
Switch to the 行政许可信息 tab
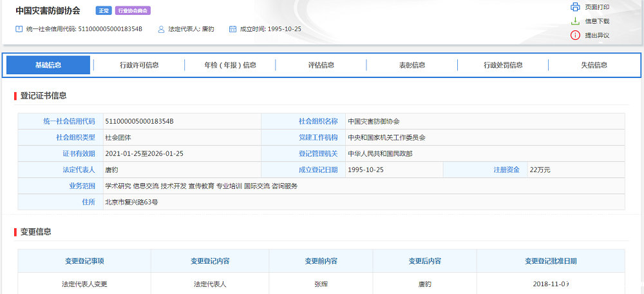139,65
